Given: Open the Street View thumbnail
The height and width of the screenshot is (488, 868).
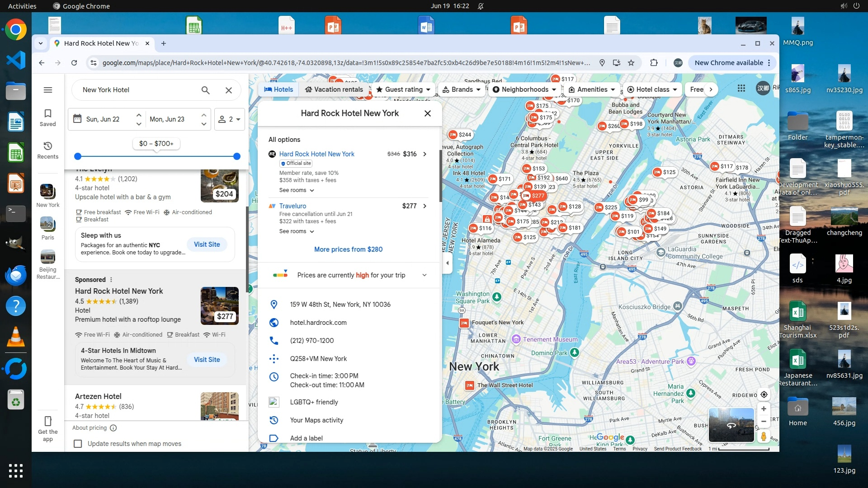Looking at the screenshot, I should (x=731, y=425).
